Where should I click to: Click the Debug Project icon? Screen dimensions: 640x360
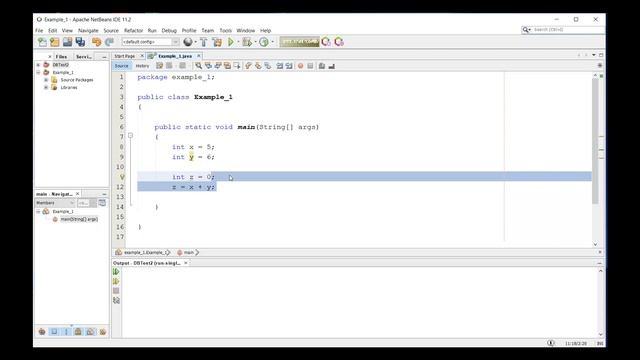click(x=247, y=42)
